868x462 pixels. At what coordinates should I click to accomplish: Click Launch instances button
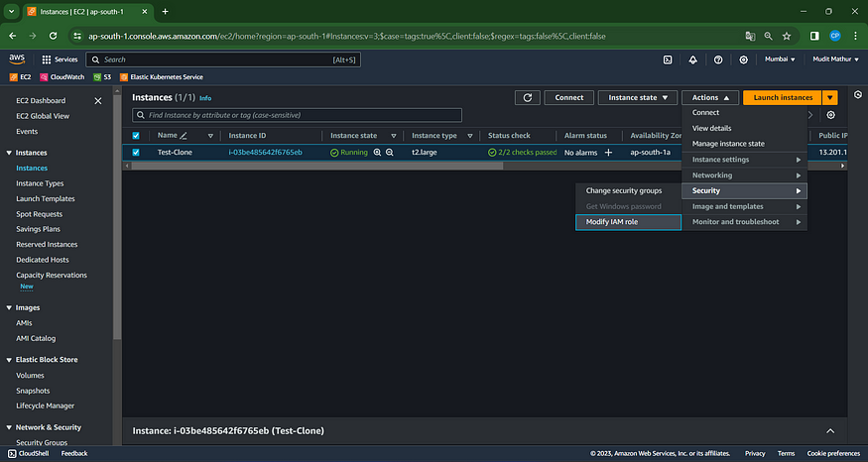tap(783, 97)
